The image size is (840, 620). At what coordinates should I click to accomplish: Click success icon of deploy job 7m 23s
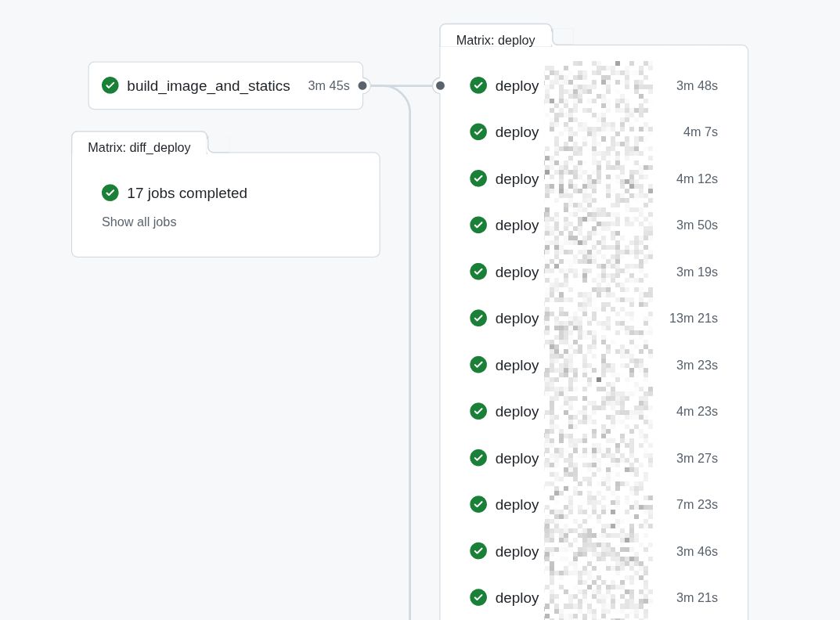click(x=478, y=504)
